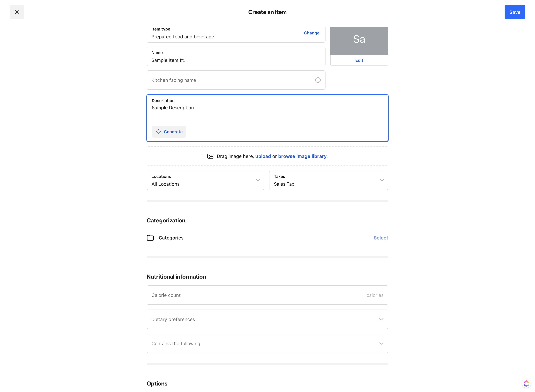535x392 pixels.
Task: Click the Save button
Action: pos(515,12)
